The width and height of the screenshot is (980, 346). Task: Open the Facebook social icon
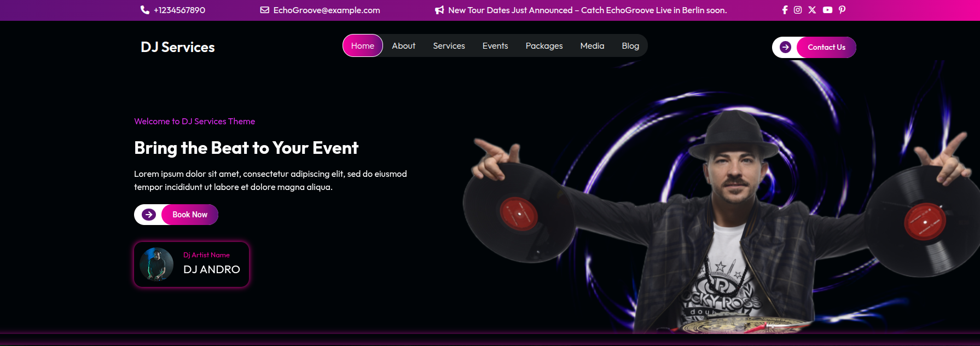click(x=785, y=10)
